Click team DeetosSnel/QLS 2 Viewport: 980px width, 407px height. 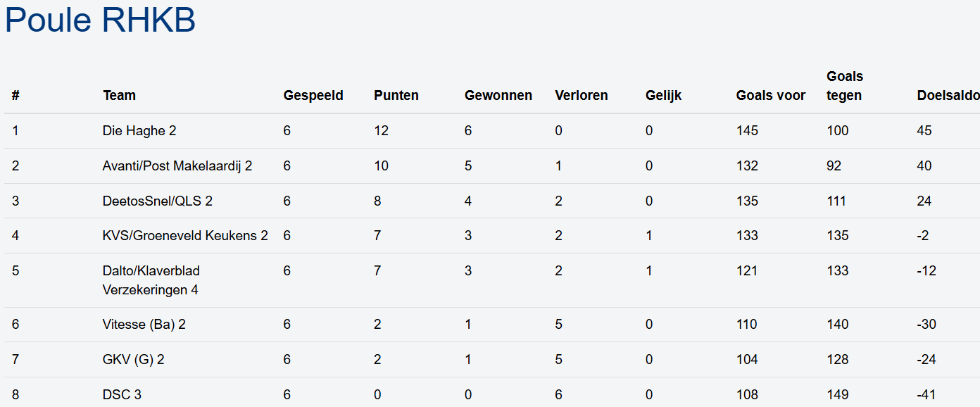[157, 201]
